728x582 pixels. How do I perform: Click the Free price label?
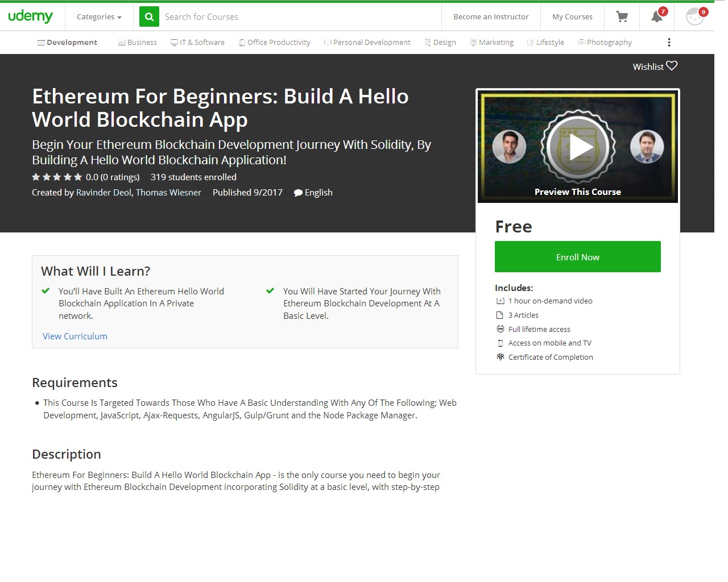coord(514,227)
